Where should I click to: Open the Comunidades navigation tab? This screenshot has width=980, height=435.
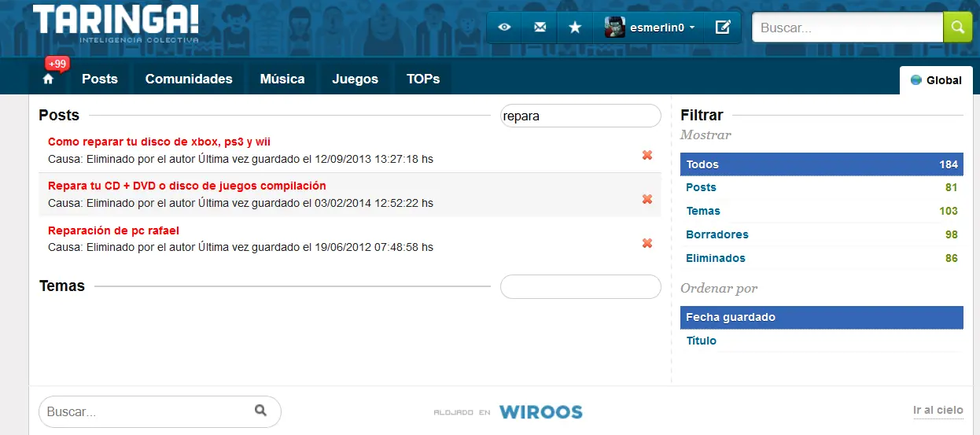(x=189, y=79)
